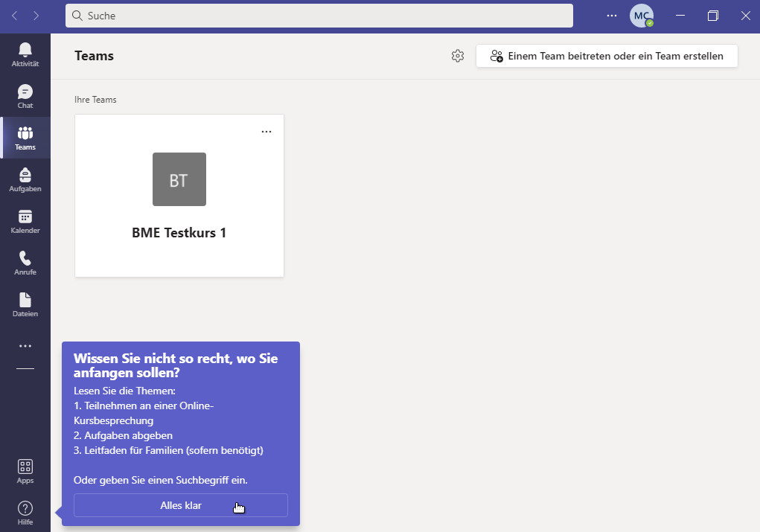Viewport: 760px width, 532px height.
Task: Dismiss the tip with 'Alles klar'
Action: click(181, 505)
